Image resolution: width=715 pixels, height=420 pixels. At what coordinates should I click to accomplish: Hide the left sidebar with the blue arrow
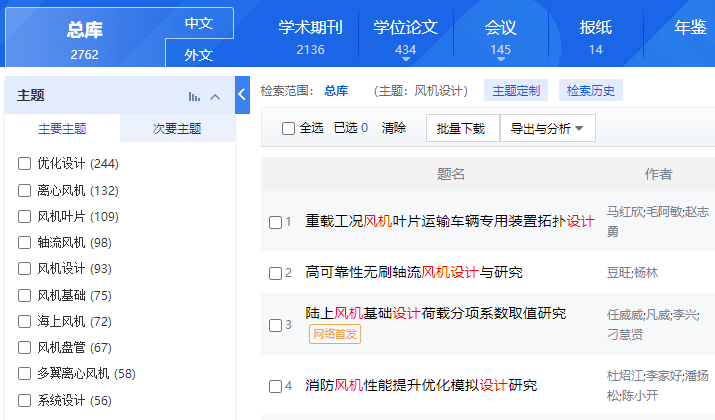tap(242, 95)
